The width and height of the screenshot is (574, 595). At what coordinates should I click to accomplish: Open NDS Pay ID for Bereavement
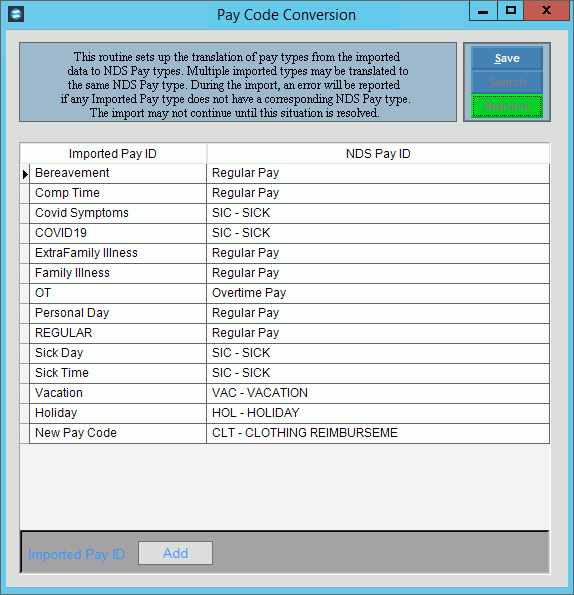378,174
